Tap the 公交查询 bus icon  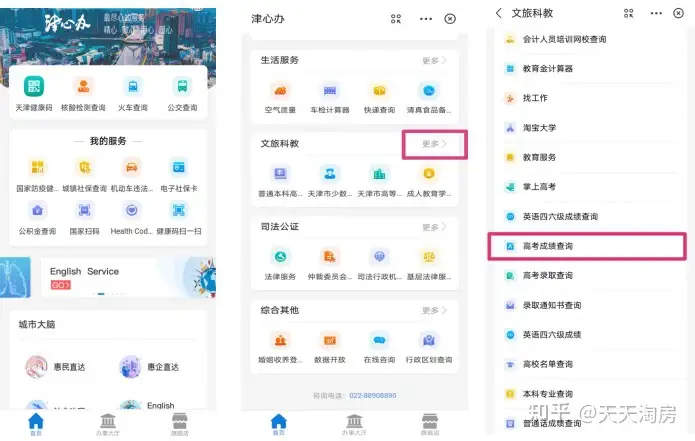point(182,87)
